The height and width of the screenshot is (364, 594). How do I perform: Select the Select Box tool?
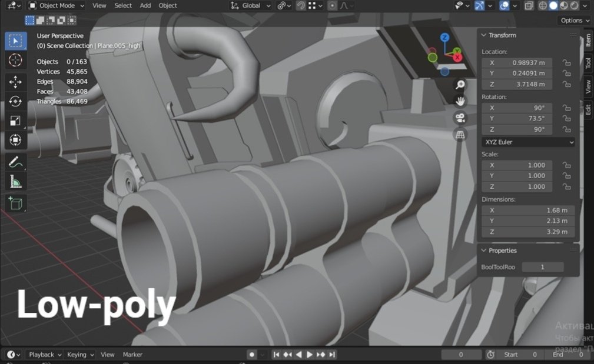tap(15, 41)
